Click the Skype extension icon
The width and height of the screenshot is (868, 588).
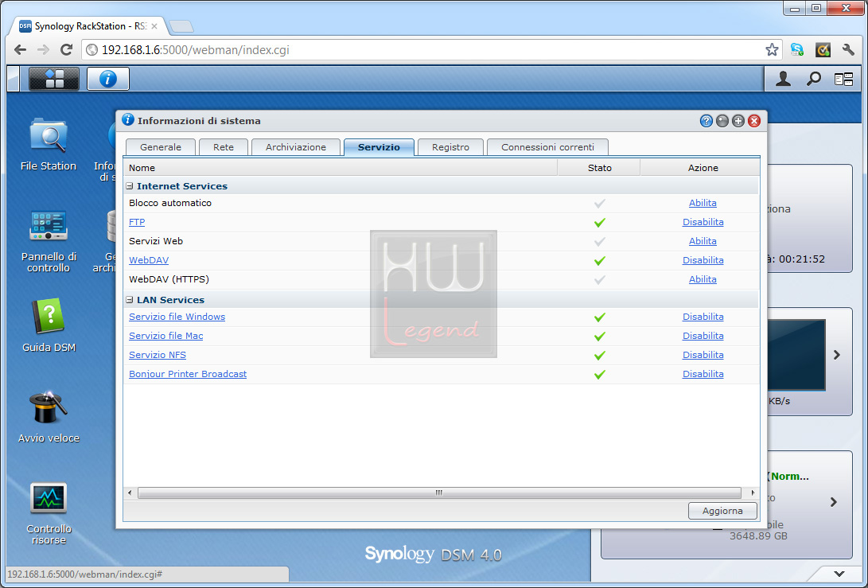pyautogui.click(x=797, y=50)
